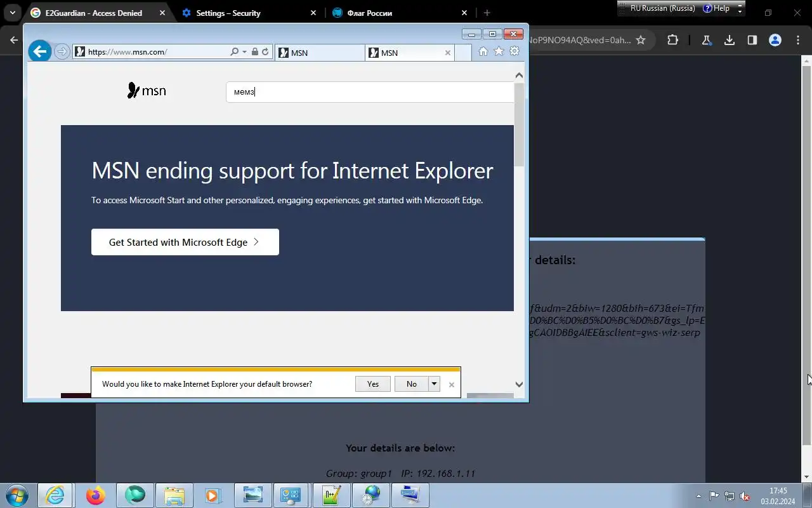The image size is (812, 508).
Task: Open Chrome Extensions puzzle icon
Action: pyautogui.click(x=672, y=40)
